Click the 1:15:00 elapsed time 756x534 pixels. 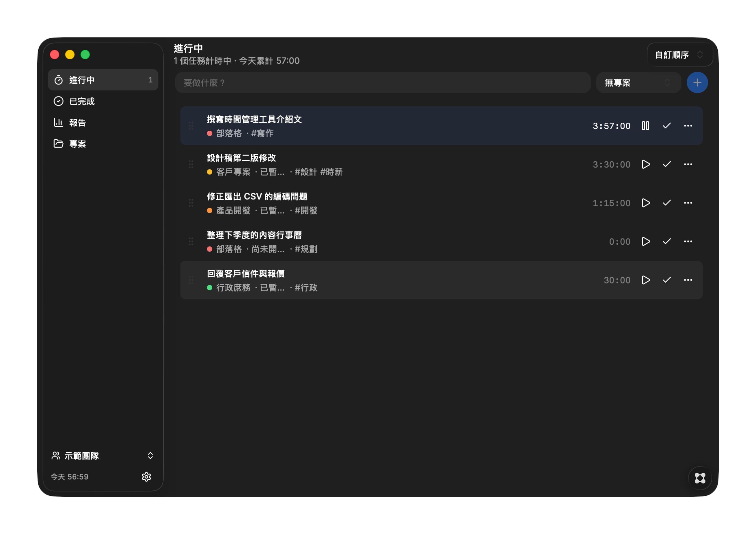pyautogui.click(x=612, y=203)
